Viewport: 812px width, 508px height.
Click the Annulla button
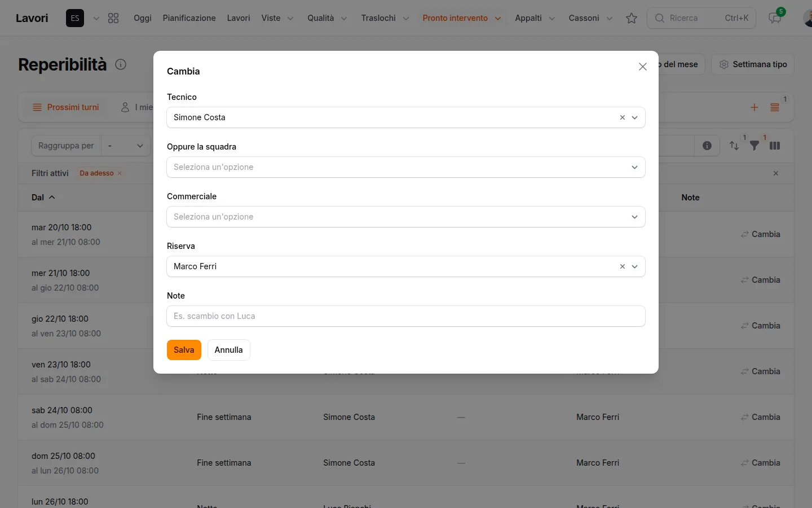pos(229,350)
